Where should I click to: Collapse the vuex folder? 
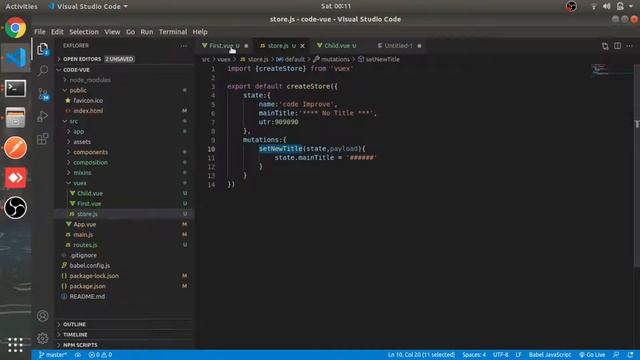click(x=124, y=183)
